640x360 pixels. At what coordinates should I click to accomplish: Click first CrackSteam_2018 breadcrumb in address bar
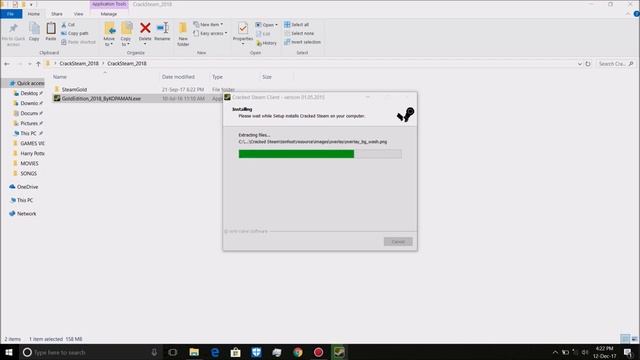click(x=79, y=64)
